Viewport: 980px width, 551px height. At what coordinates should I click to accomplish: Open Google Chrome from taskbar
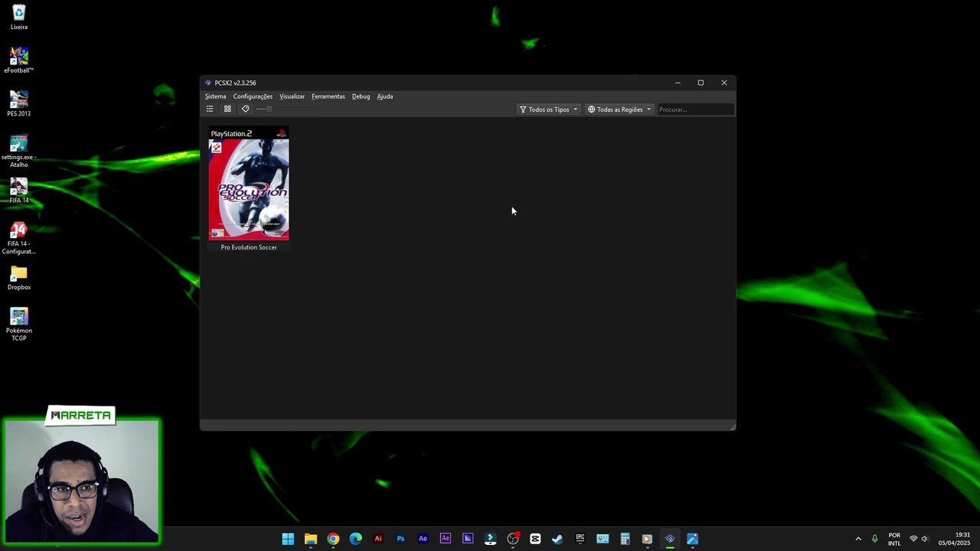(333, 539)
